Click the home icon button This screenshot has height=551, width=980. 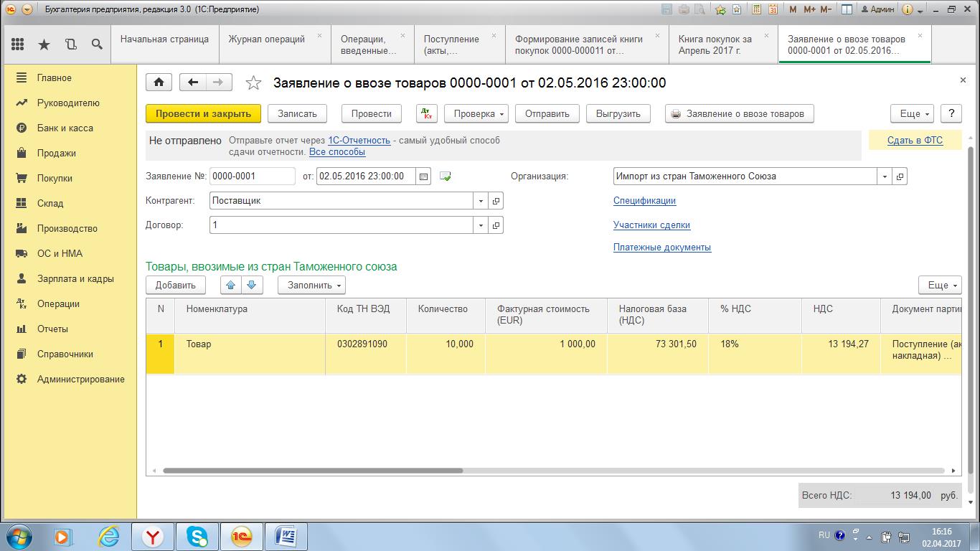[x=159, y=83]
